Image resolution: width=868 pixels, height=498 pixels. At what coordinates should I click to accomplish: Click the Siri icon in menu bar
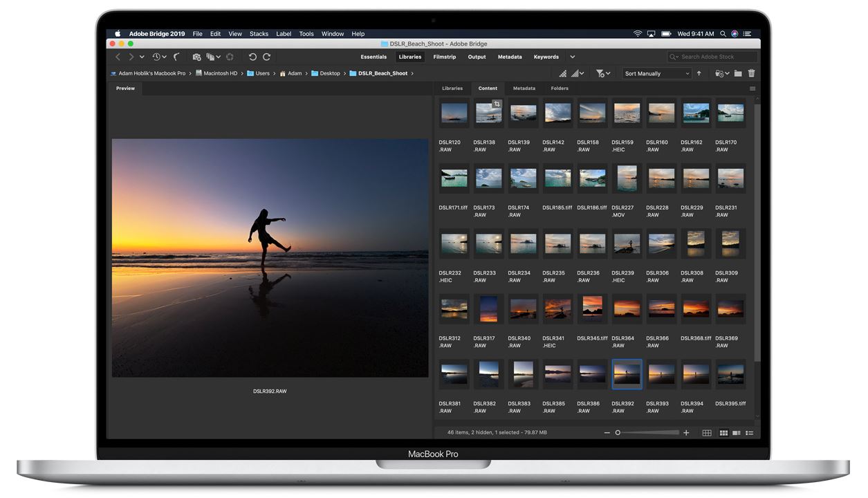click(x=735, y=34)
